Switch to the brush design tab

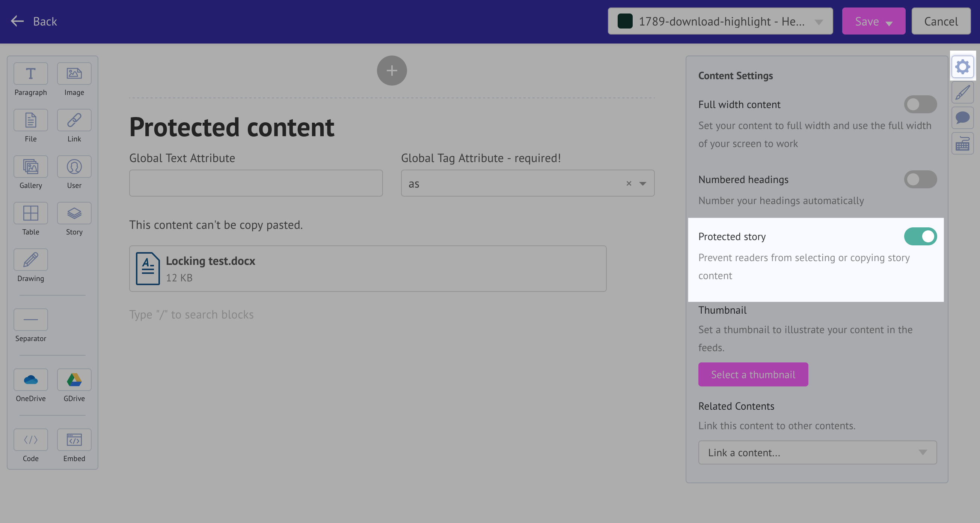point(962,92)
